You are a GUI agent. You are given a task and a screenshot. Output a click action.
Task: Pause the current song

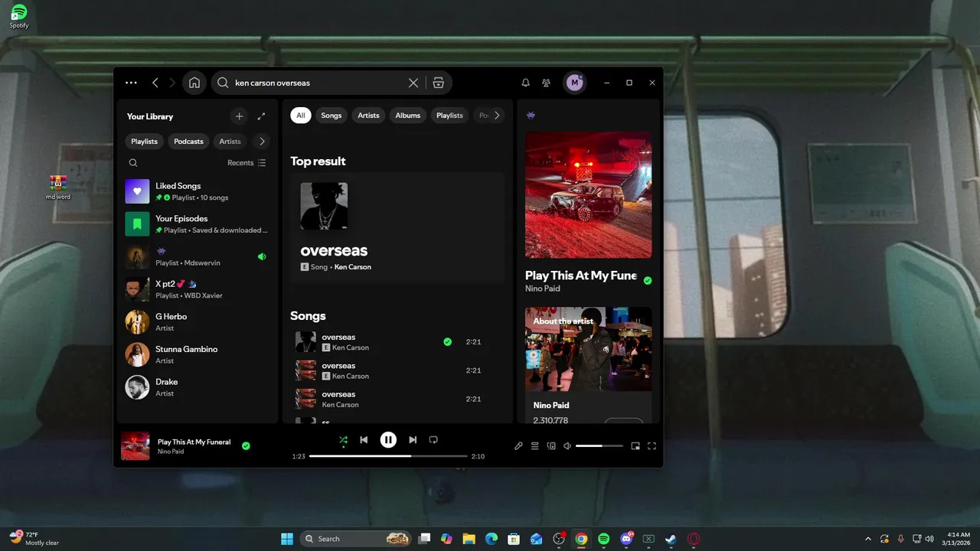[388, 440]
